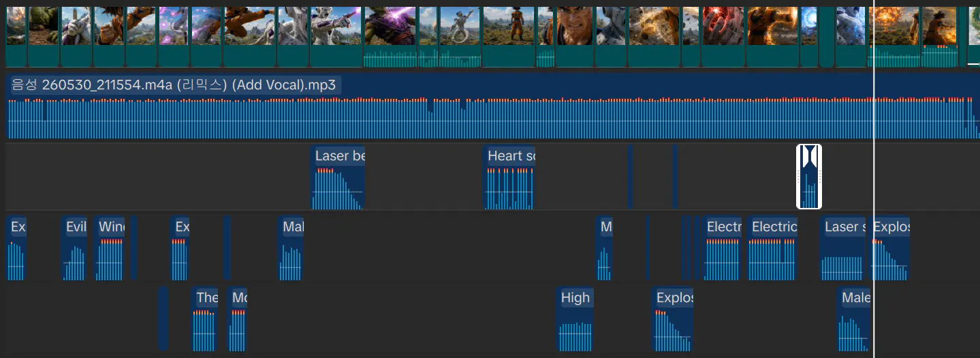The width and height of the screenshot is (980, 358).
Task: Select the Explos clip beside the Laser s clip
Action: pos(889,248)
